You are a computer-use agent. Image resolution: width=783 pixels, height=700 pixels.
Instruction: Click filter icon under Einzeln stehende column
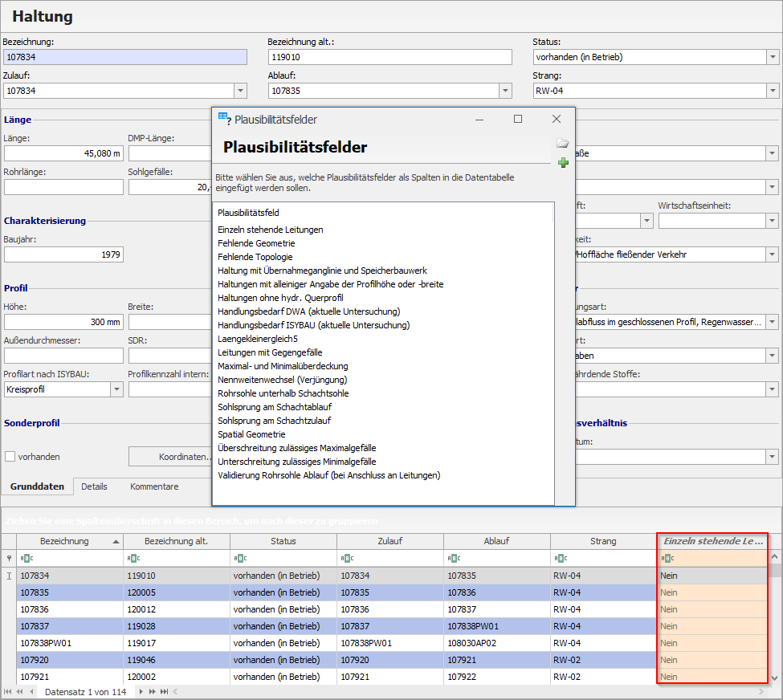pos(667,559)
